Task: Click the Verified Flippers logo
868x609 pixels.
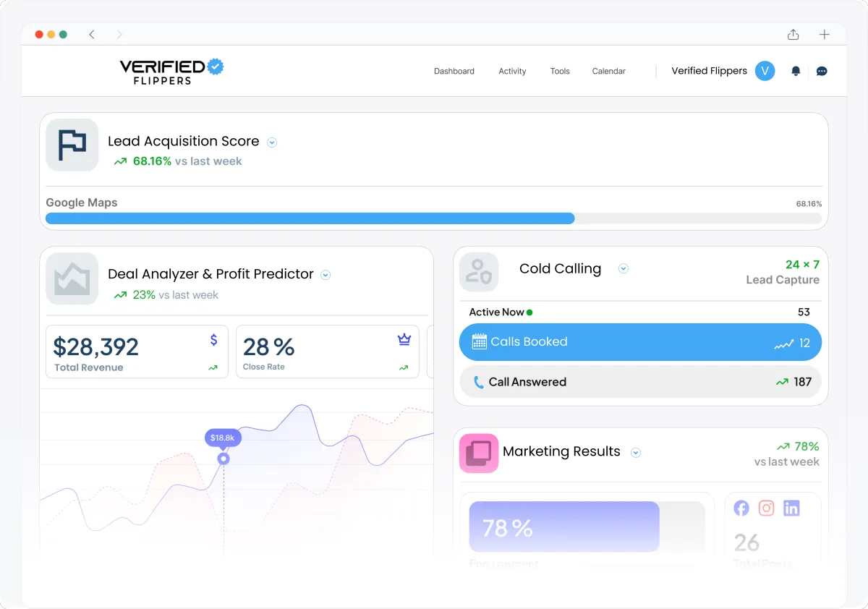Action: click(172, 71)
